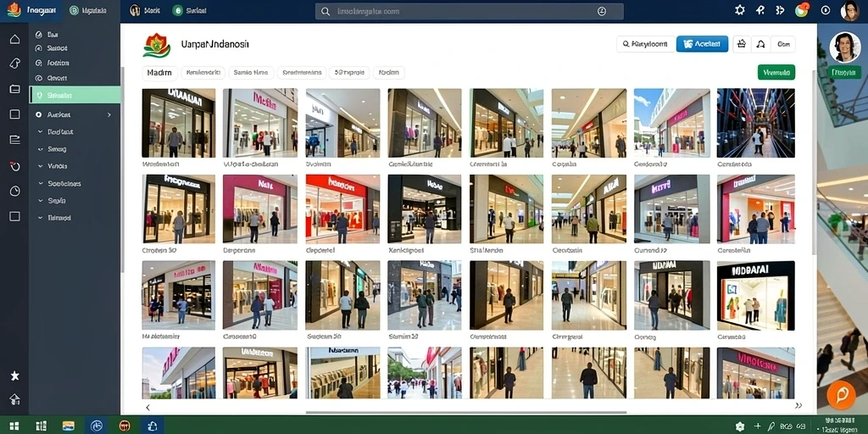Click the green button above thumbnails grid
The height and width of the screenshot is (434, 868).
(x=776, y=73)
